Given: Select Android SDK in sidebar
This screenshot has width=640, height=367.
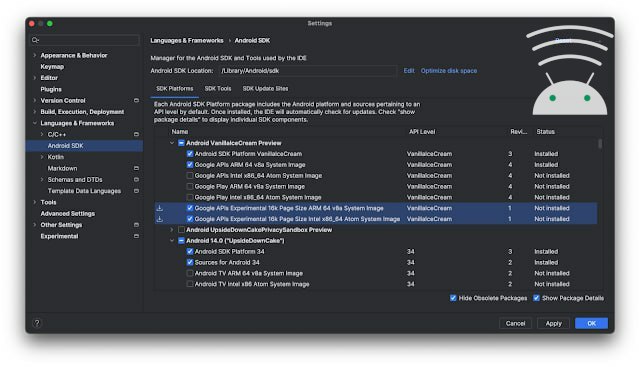Looking at the screenshot, I should pyautogui.click(x=84, y=146).
